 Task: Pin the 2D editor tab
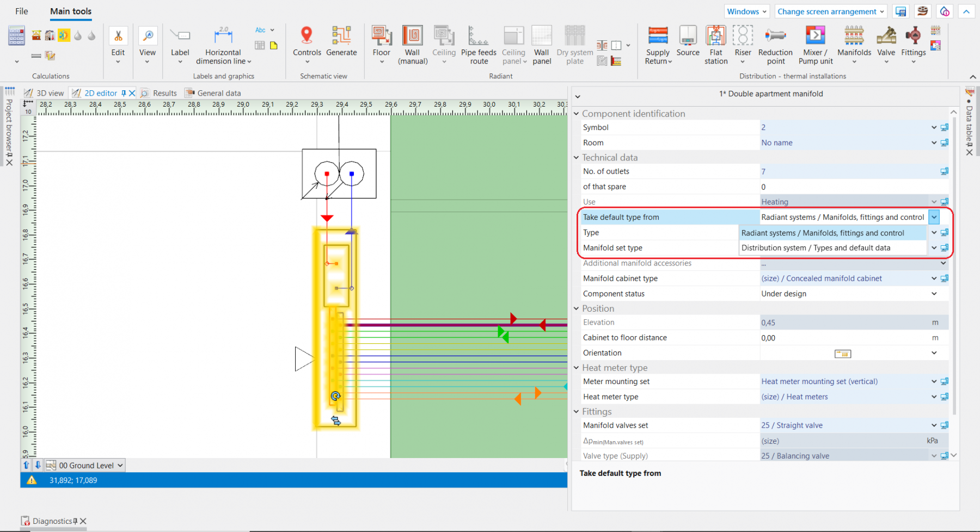pyautogui.click(x=124, y=93)
